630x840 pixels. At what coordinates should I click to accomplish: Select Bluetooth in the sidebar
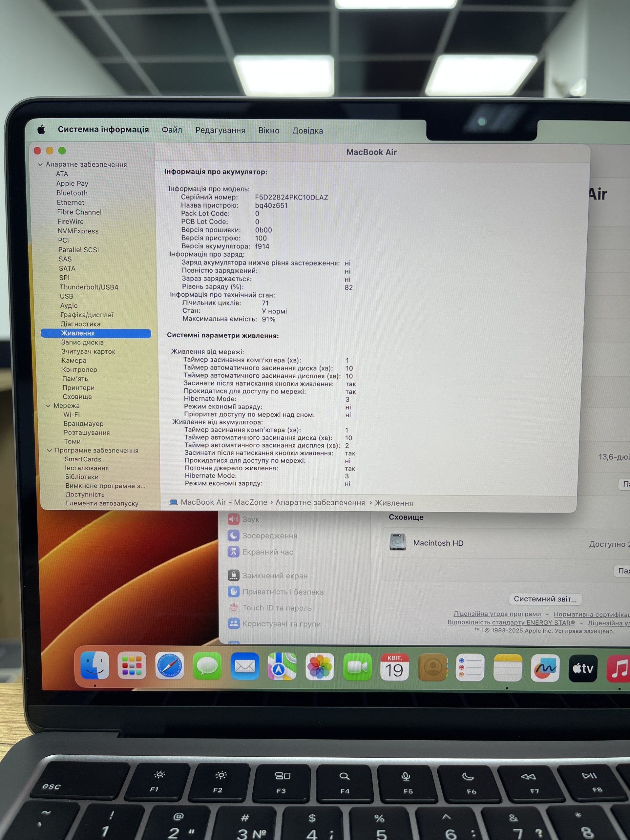click(x=72, y=193)
